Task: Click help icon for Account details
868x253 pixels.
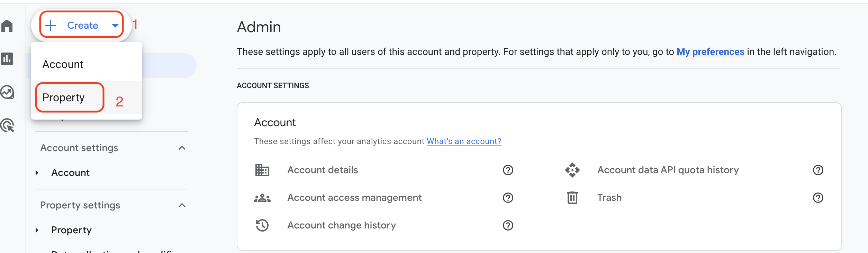Action: point(508,170)
